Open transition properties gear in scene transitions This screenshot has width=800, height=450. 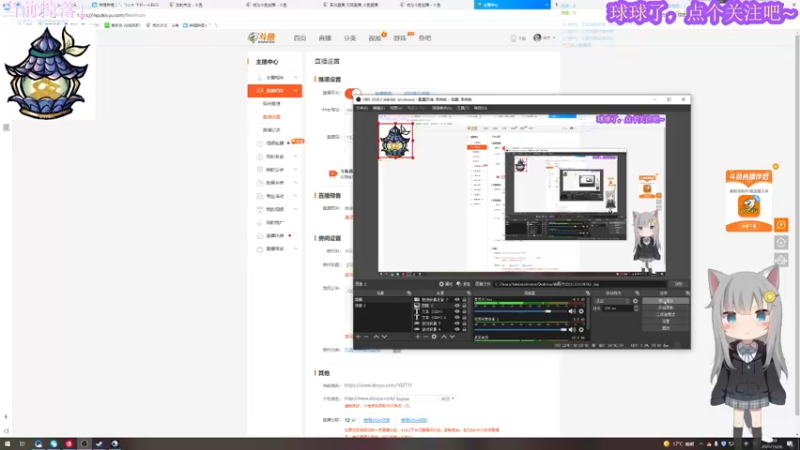635,301
